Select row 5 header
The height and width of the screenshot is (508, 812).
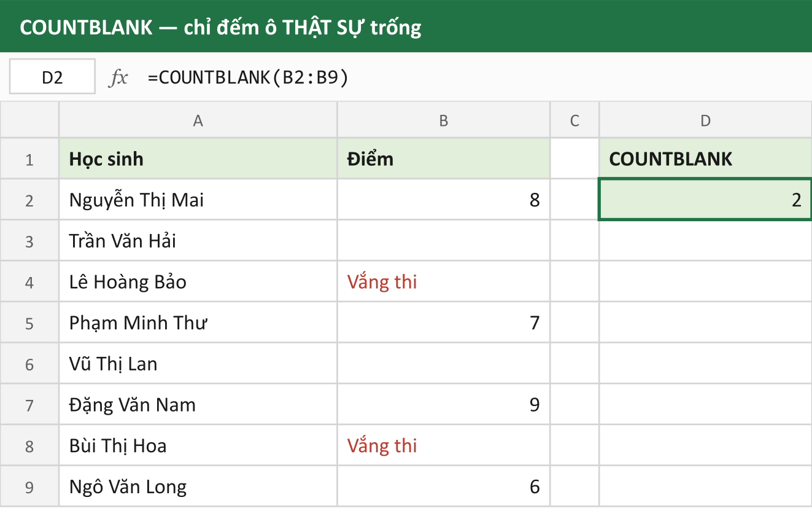click(x=29, y=322)
